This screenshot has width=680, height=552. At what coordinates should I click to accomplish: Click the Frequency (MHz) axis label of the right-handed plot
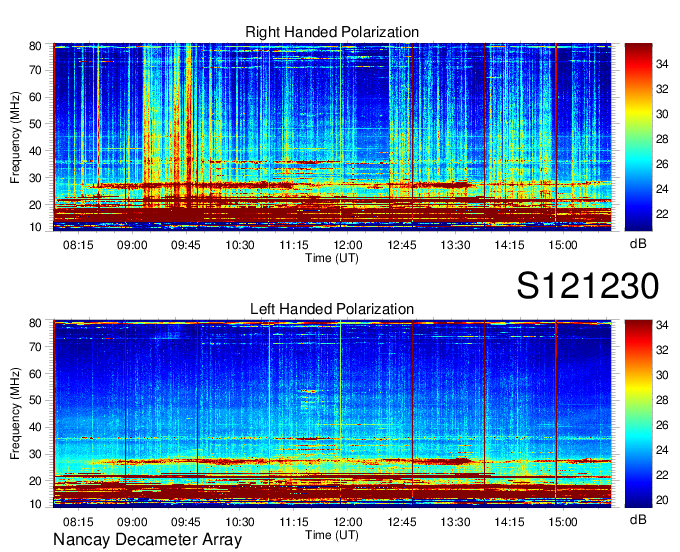15,137
